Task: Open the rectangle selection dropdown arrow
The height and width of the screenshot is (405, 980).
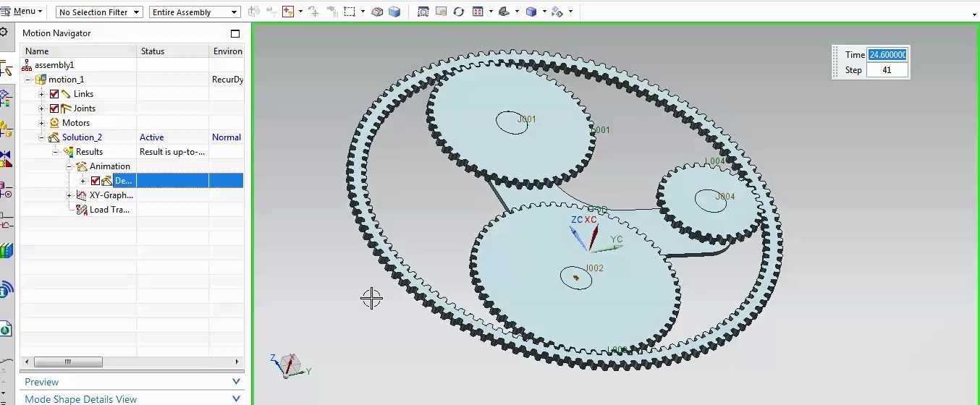Action: (x=361, y=12)
